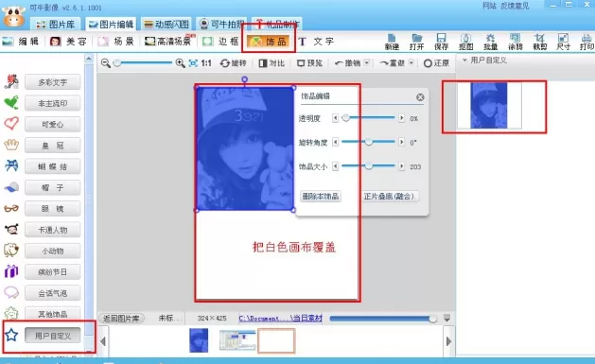This screenshot has height=364, width=595.
Task: Expand the 撤销 undo dropdown arrow
Action: coord(367,63)
